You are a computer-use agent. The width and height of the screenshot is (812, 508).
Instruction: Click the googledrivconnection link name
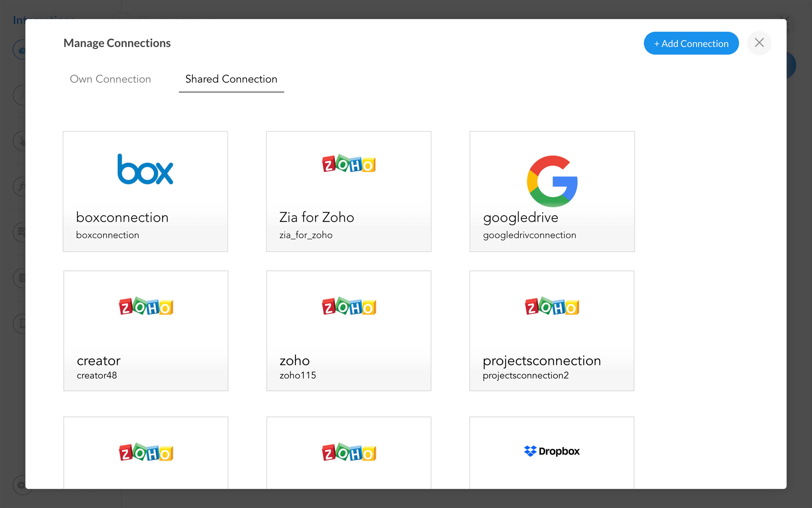coord(530,235)
